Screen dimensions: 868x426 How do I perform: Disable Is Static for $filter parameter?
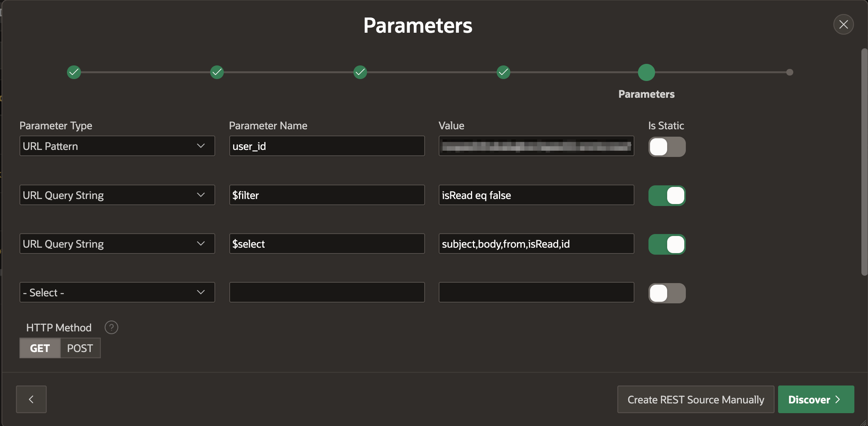[x=667, y=195]
